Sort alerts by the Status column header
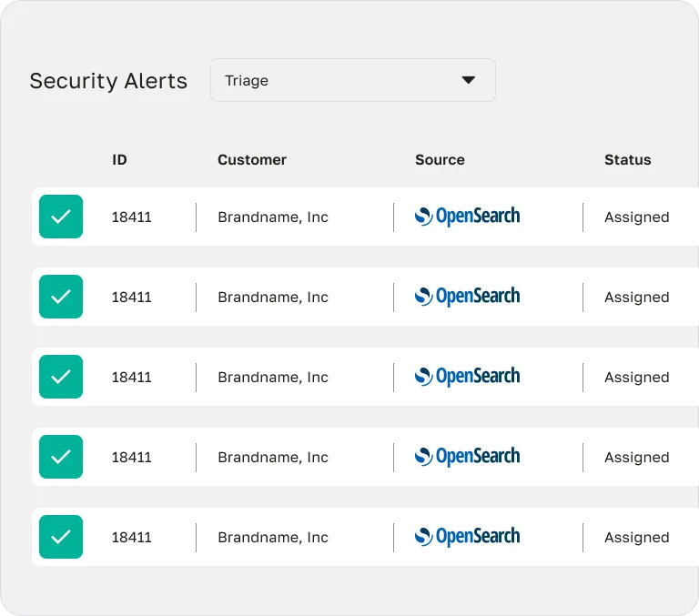 (627, 159)
